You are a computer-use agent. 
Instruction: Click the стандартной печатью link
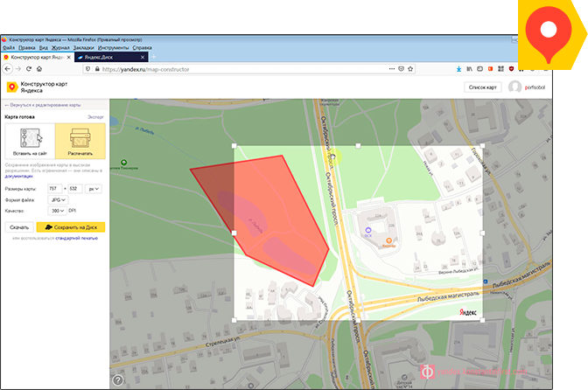76,238
